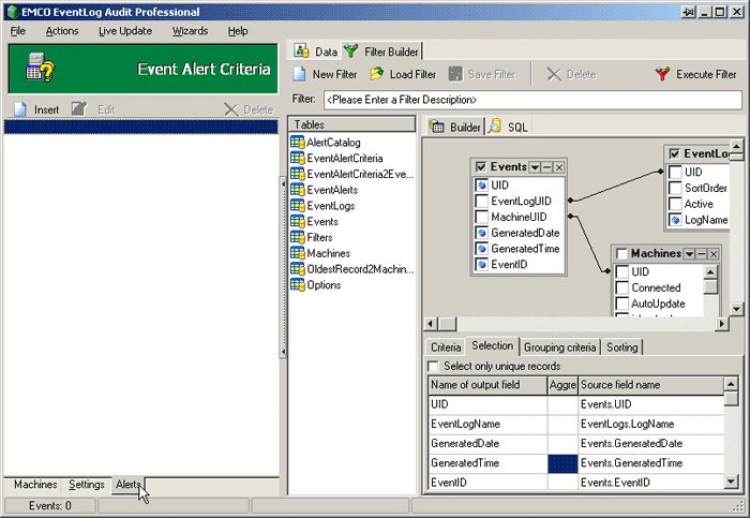Click the EventLogs table icon
Screen dimensions: 750x518
tap(298, 205)
